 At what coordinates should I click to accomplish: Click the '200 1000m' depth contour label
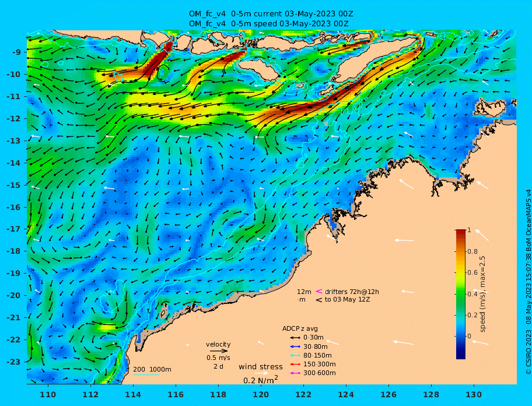[152, 369]
